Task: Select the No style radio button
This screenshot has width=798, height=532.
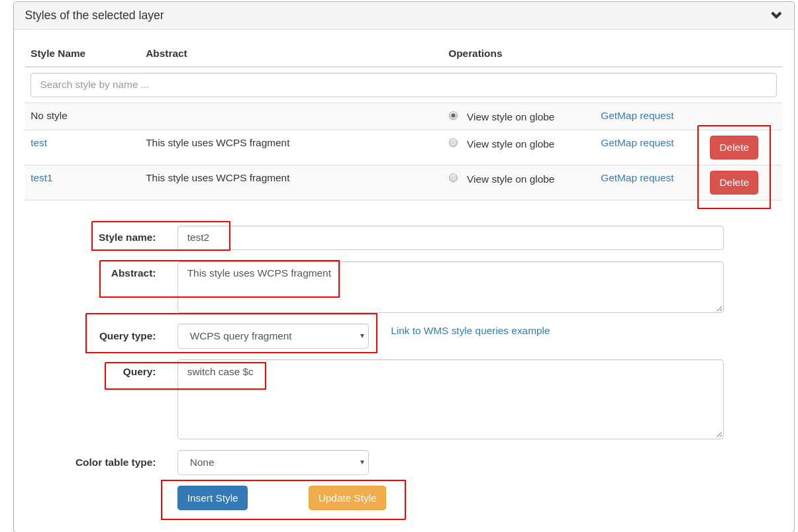Action: (453, 116)
